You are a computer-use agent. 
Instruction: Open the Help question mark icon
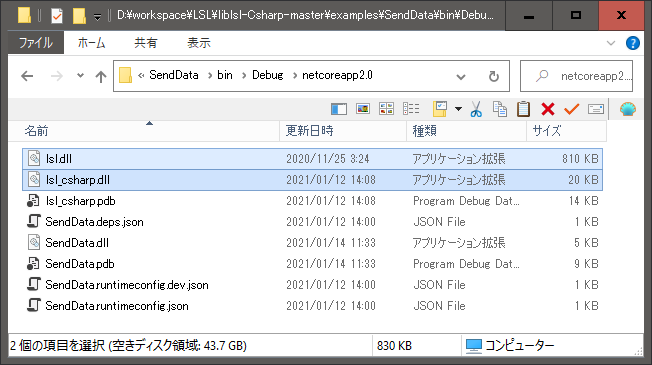633,43
